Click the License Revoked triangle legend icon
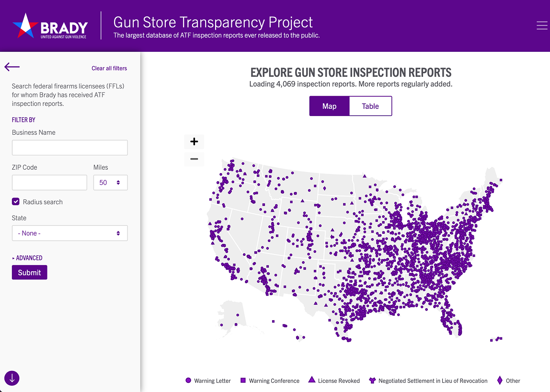Image resolution: width=550 pixels, height=392 pixels. click(x=312, y=380)
